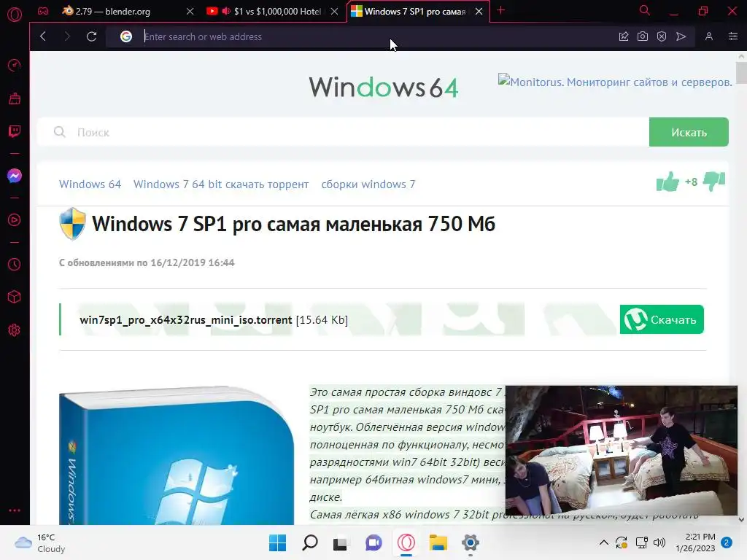Open Extensions cube icon in sidebar
The width and height of the screenshot is (747, 560).
[x=15, y=297]
